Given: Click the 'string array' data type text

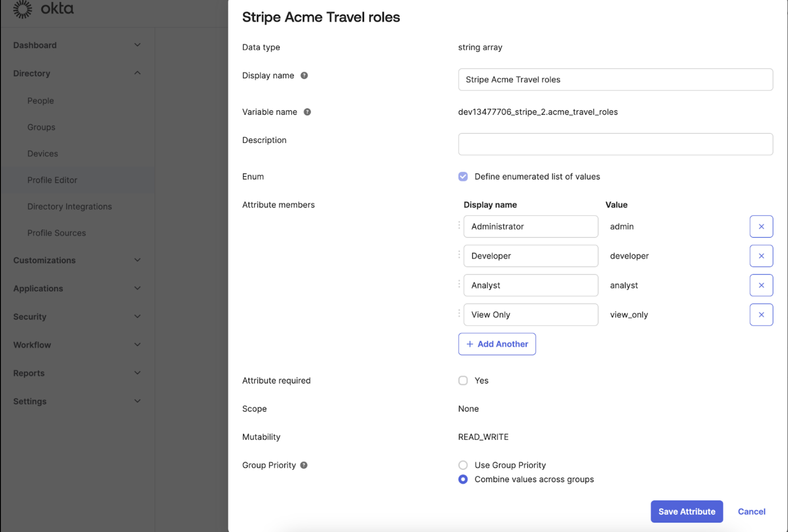Looking at the screenshot, I should (x=480, y=48).
